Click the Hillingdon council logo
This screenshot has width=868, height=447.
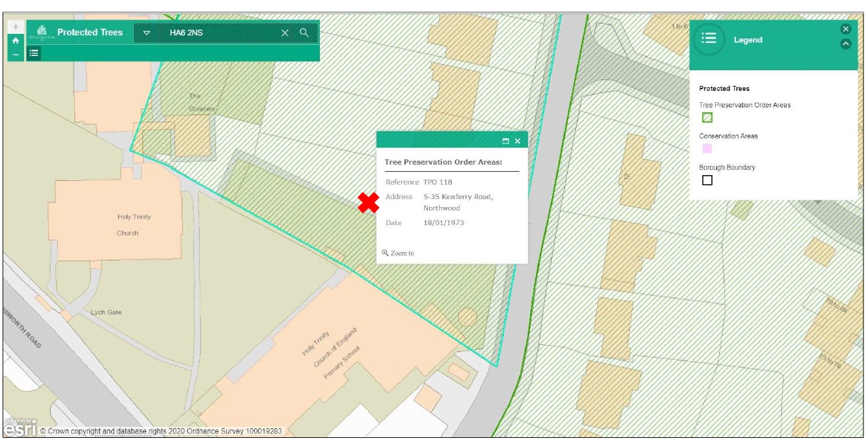point(42,33)
